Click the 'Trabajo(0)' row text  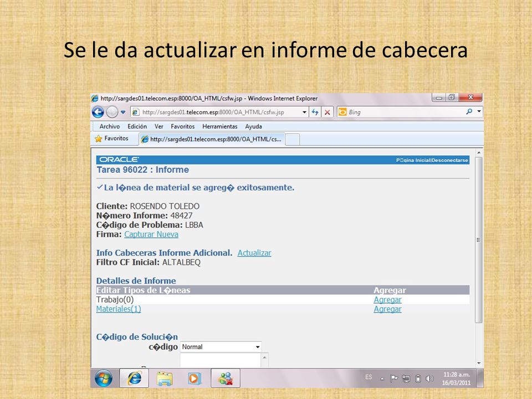point(115,300)
